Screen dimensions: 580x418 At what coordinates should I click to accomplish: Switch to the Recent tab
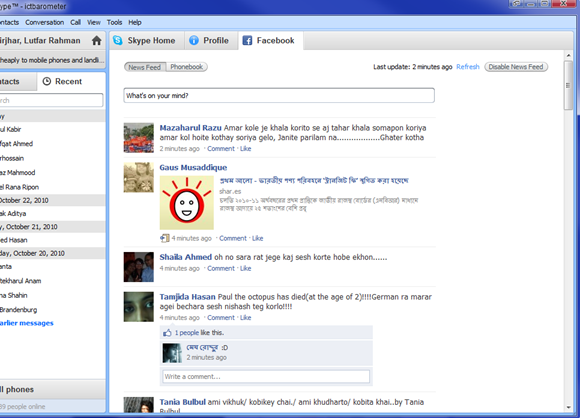pos(71,81)
